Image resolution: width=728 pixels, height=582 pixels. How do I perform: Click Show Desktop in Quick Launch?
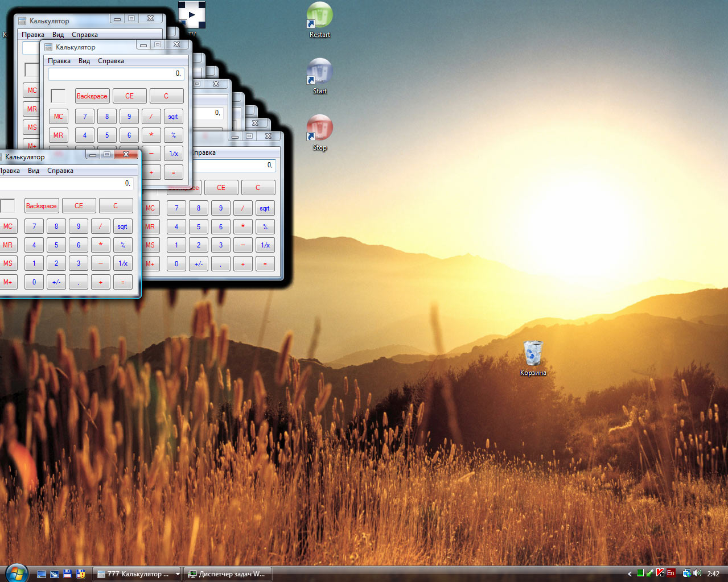pos(42,574)
